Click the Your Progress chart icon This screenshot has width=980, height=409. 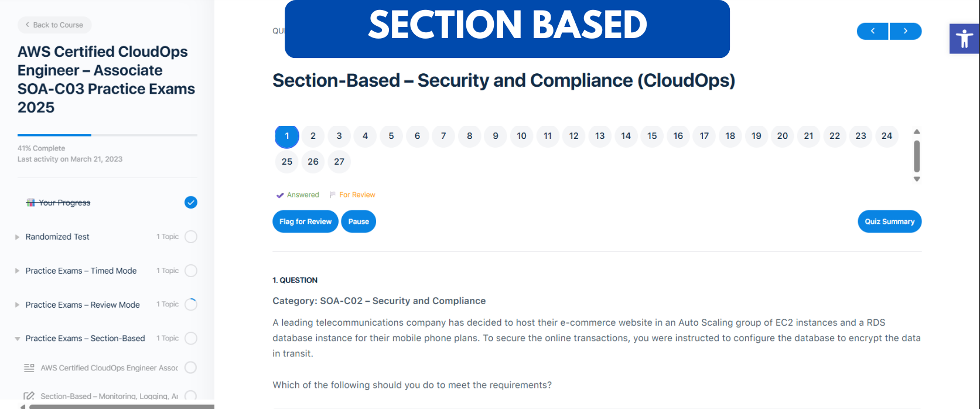[x=30, y=203]
